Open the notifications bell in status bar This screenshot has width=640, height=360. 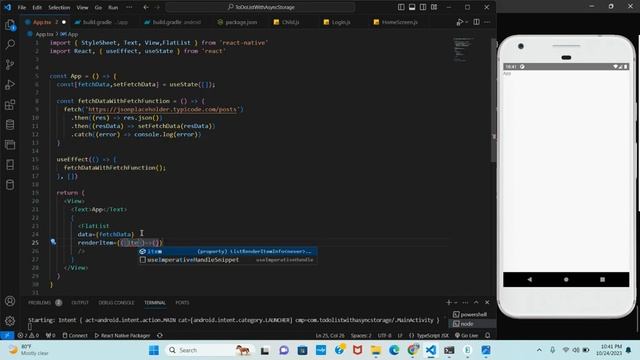coord(487,336)
